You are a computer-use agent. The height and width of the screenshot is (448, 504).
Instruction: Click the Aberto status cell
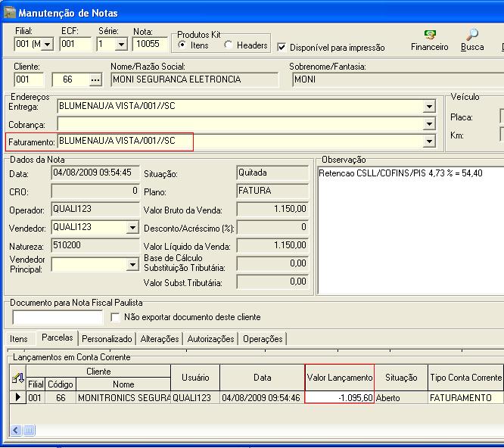(402, 398)
